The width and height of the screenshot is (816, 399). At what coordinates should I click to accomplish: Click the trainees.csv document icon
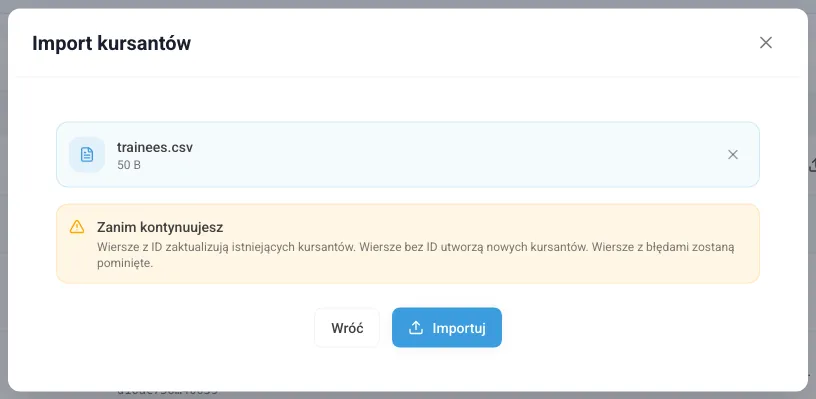click(87, 155)
